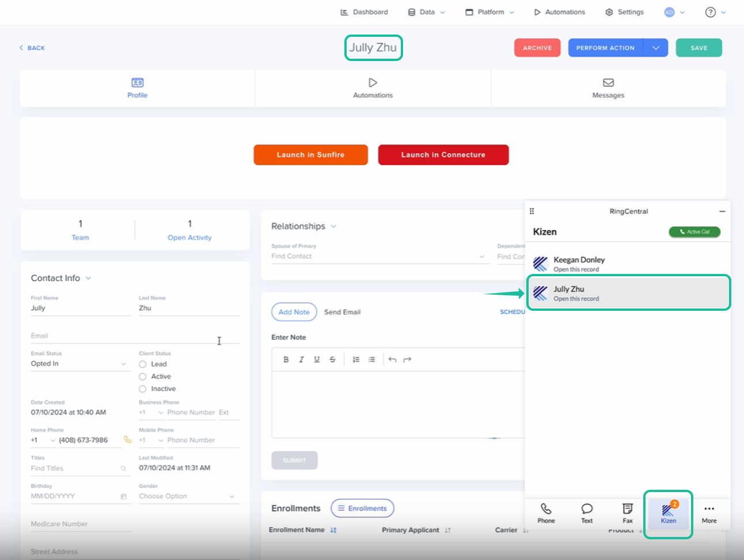Collapse the Contact Info section
The height and width of the screenshot is (560, 744).
pos(88,278)
